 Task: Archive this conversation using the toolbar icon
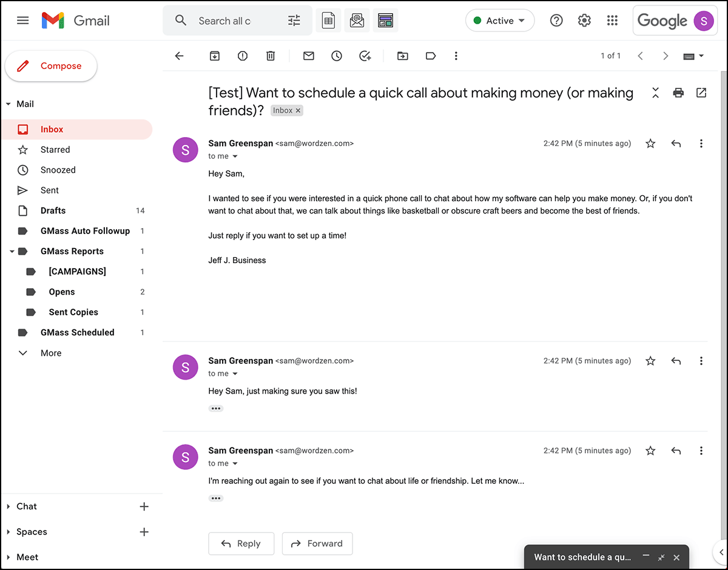(214, 56)
